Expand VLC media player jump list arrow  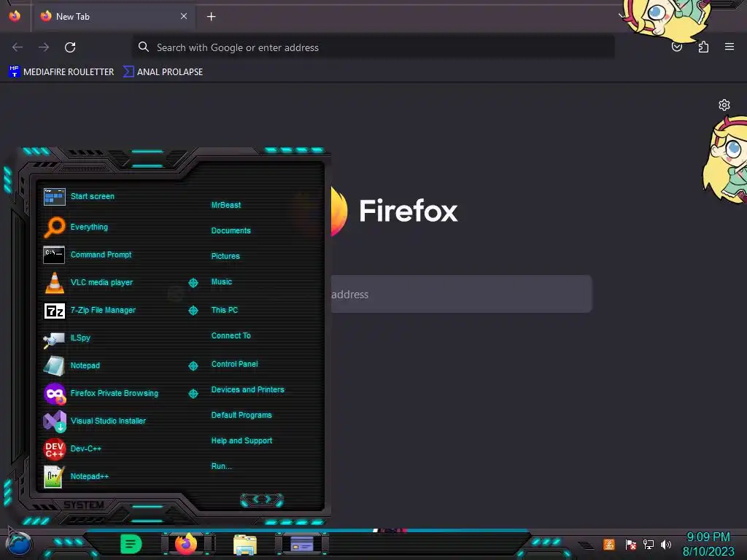193,283
